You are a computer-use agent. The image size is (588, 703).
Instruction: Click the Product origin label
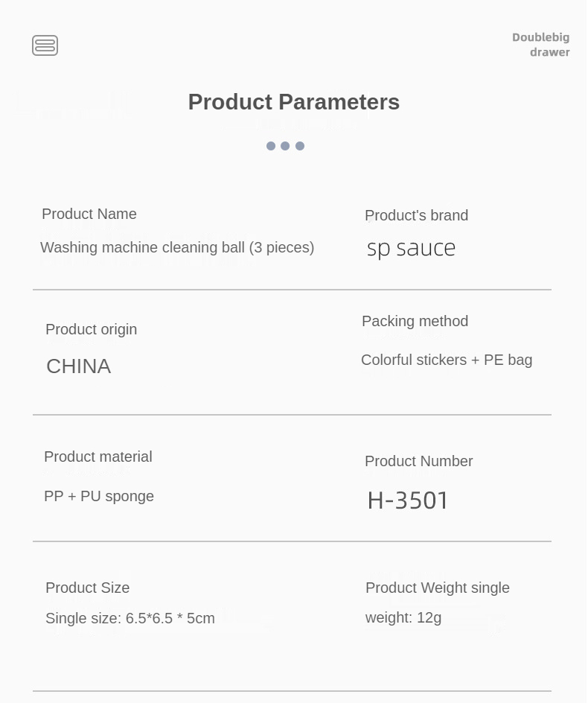[x=91, y=330]
